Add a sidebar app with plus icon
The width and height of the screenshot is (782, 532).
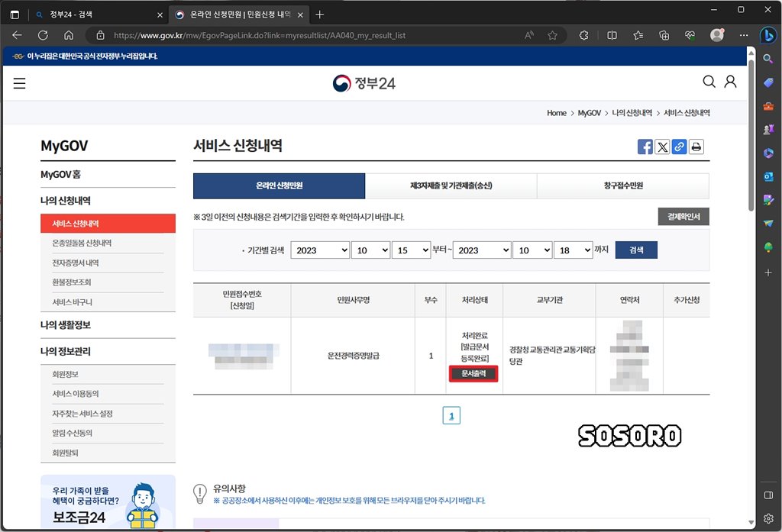pos(768,272)
